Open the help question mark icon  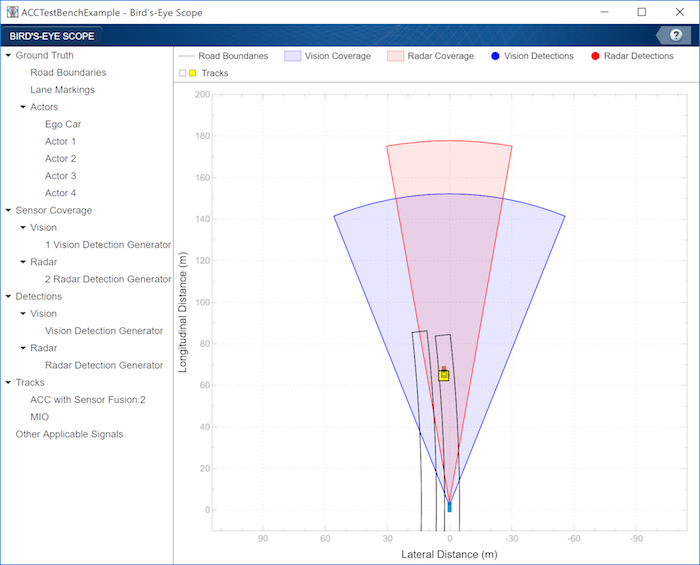[x=676, y=35]
